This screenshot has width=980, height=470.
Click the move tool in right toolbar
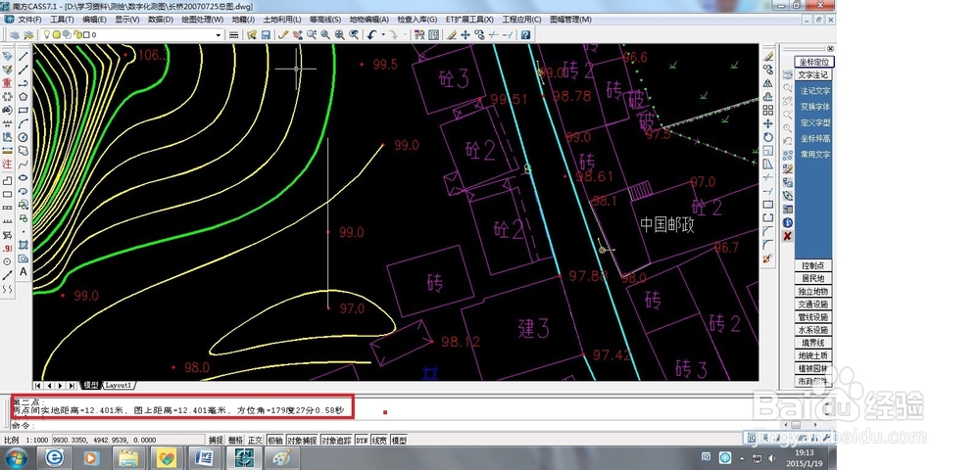(768, 123)
